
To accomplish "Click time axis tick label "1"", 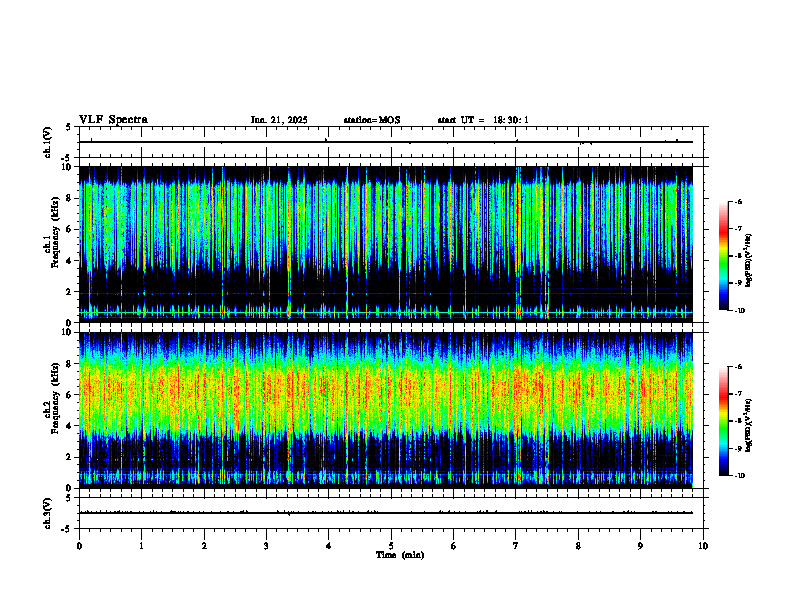I will pos(141,546).
